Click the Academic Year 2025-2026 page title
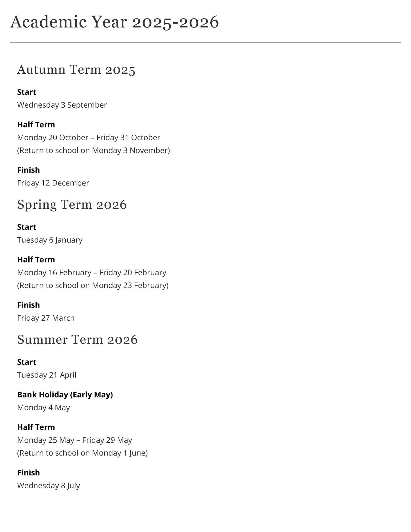 (x=114, y=22)
